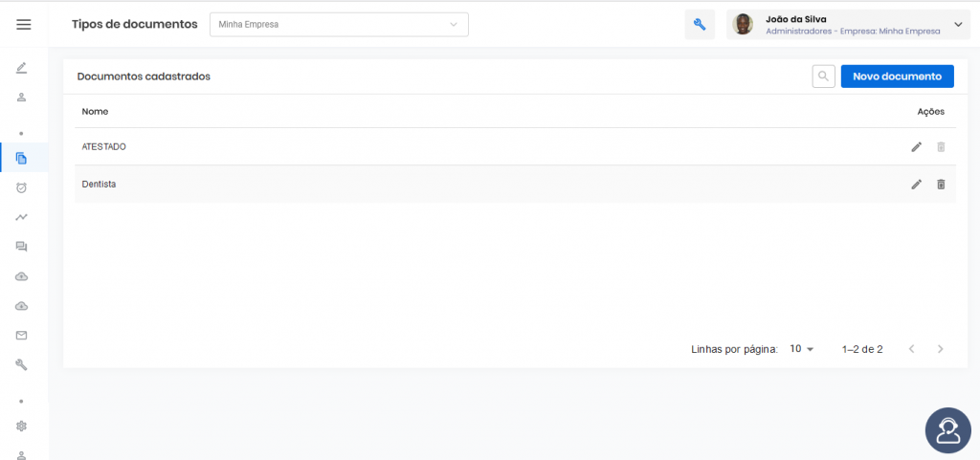The width and height of the screenshot is (980, 460).
Task: Open the trend line chart icon
Action: [x=21, y=217]
